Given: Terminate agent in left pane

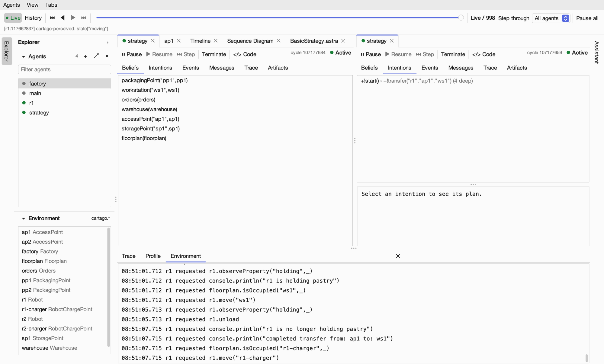Looking at the screenshot, I should tap(214, 54).
